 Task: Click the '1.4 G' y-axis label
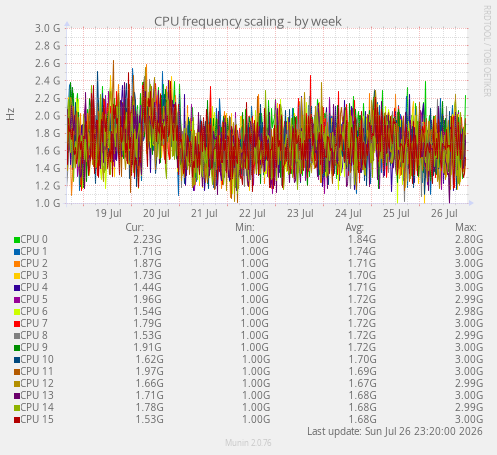[48, 168]
